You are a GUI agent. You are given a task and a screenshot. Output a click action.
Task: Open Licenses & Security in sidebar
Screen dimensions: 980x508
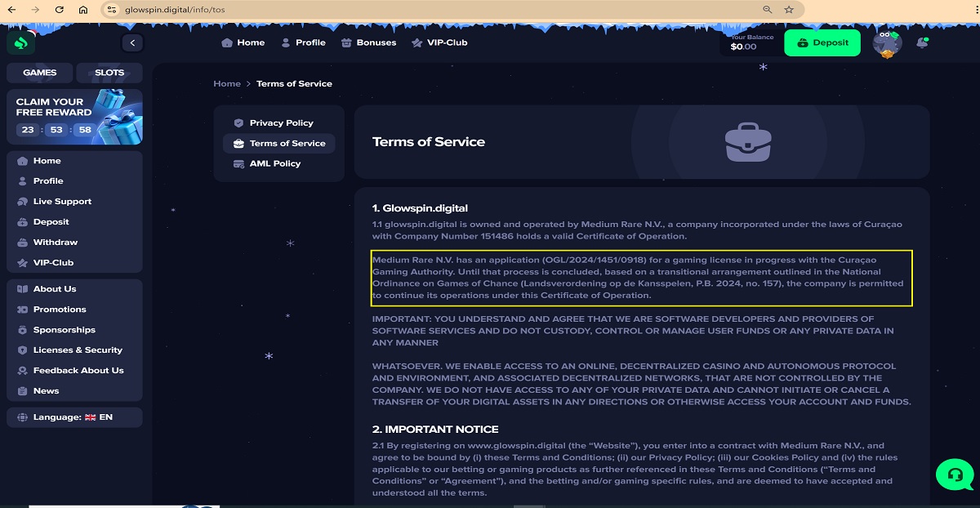(x=77, y=350)
